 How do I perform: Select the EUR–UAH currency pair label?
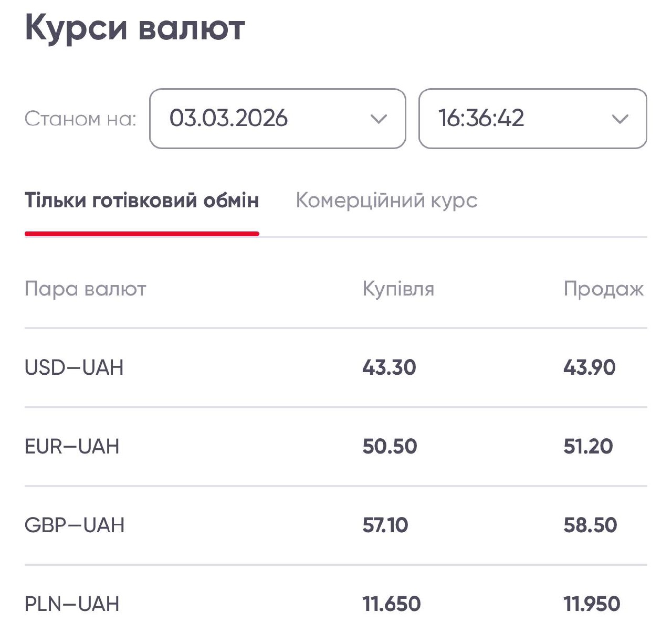pyautogui.click(x=72, y=447)
